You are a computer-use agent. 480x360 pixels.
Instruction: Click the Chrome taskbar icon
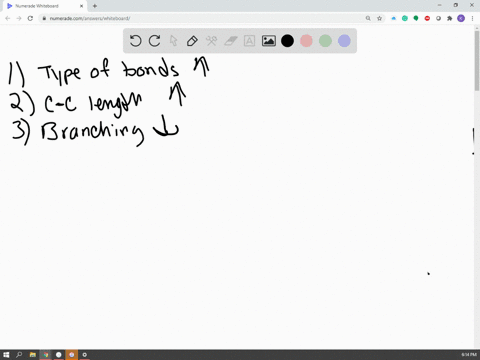point(46,355)
